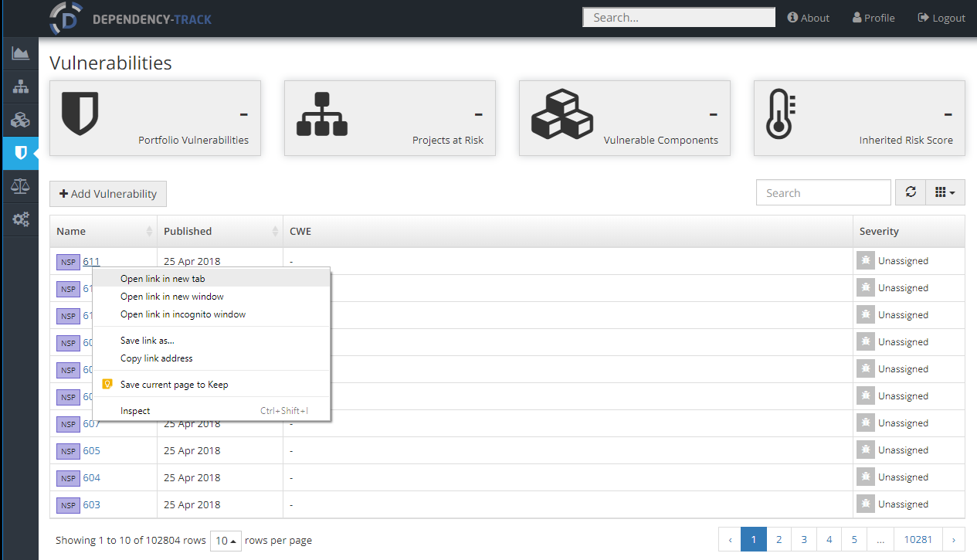Open vulnerability 611 link
This screenshot has width=977, height=560.
tap(91, 261)
